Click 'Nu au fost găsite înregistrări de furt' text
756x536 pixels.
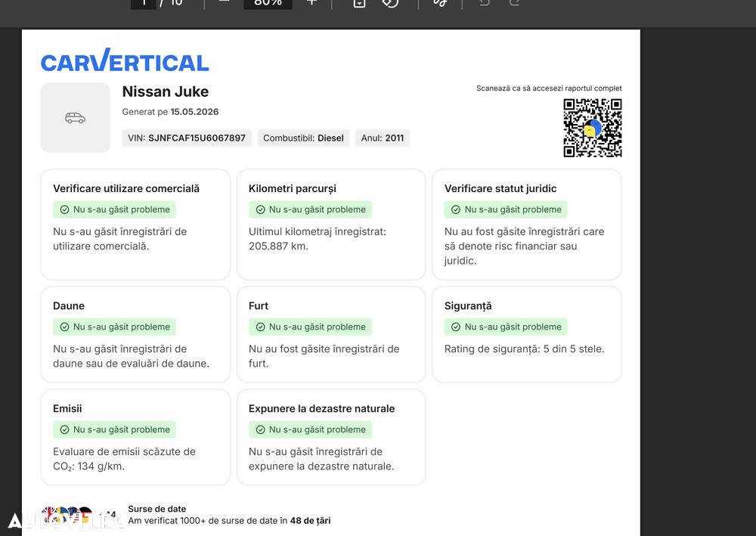tap(324, 356)
